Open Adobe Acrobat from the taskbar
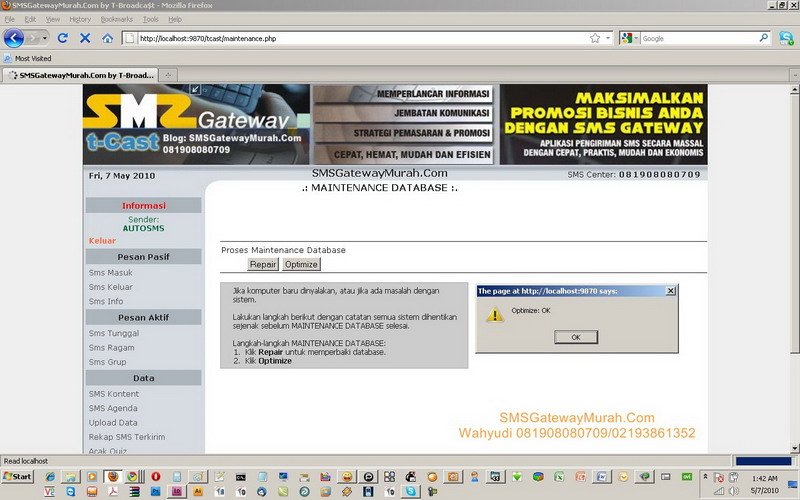 click(x=113, y=491)
